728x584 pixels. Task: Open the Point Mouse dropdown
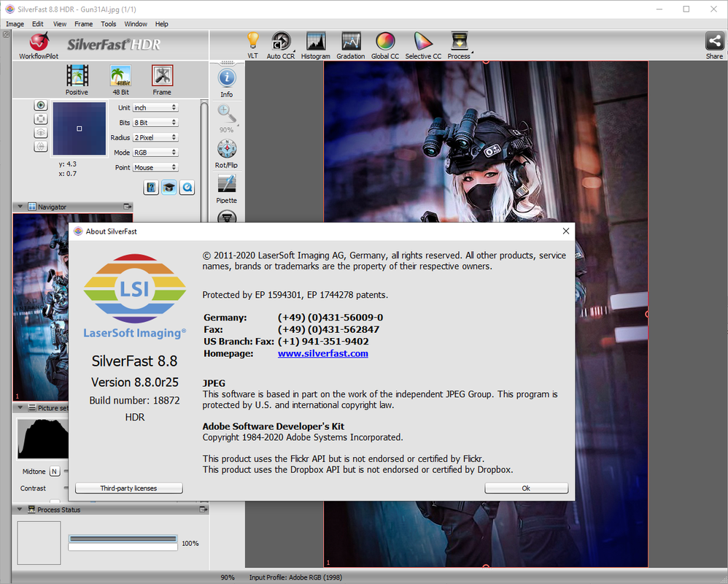pos(155,167)
